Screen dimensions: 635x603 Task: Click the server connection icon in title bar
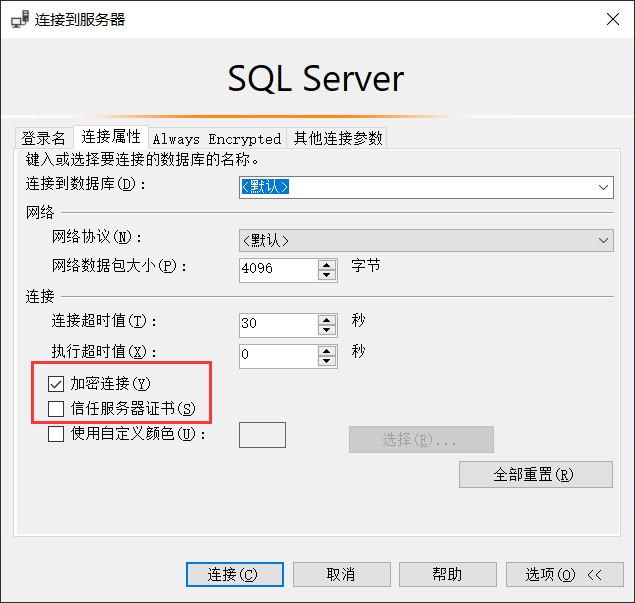pyautogui.click(x=19, y=19)
